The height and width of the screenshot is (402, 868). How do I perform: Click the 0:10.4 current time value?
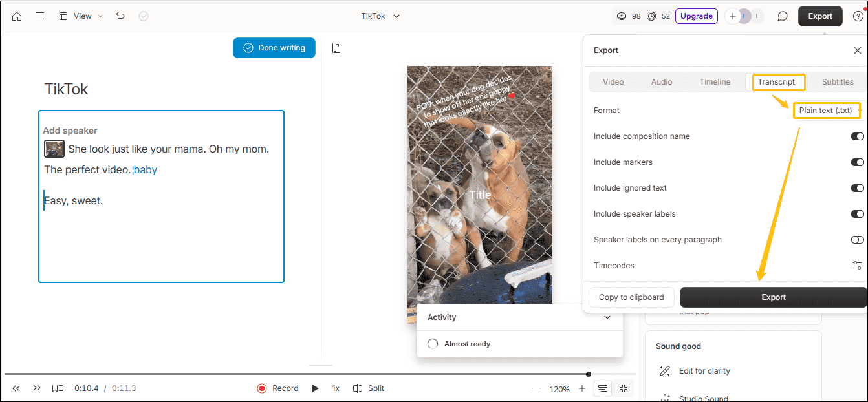coord(87,388)
